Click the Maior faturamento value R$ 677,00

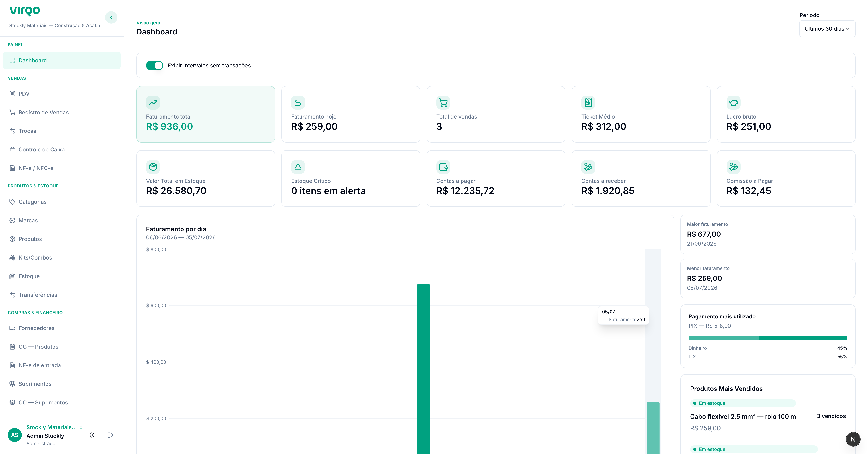[704, 234]
